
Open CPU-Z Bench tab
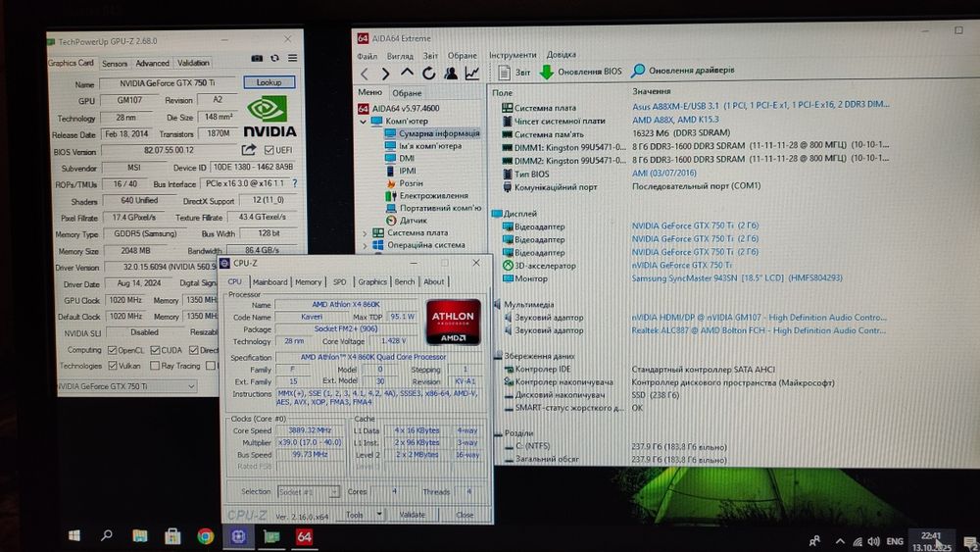(x=405, y=282)
